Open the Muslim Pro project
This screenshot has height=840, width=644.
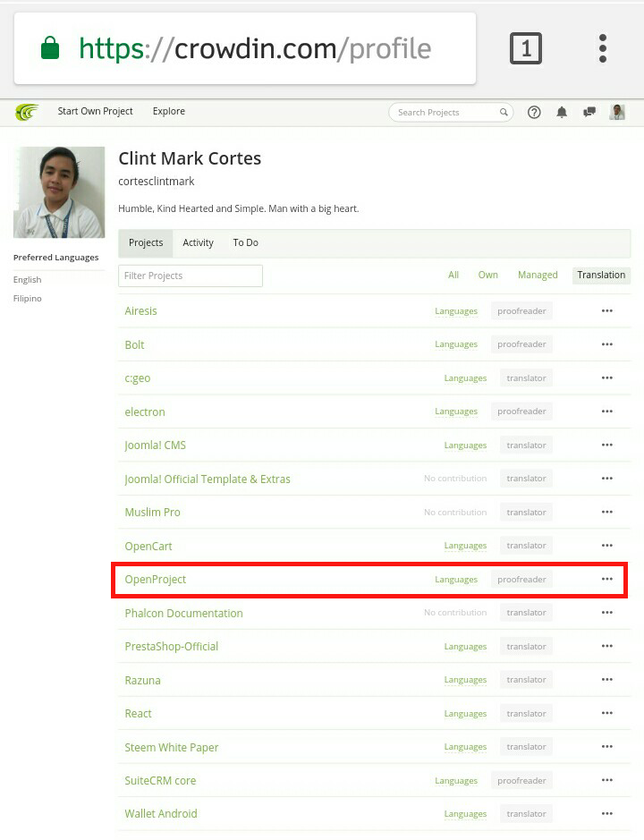[153, 513]
